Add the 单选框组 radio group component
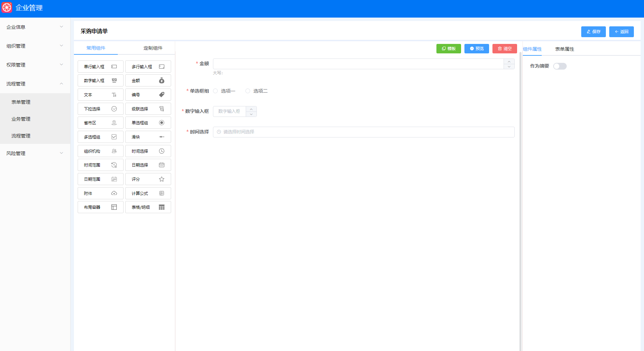The width and height of the screenshot is (644, 351). coord(148,123)
